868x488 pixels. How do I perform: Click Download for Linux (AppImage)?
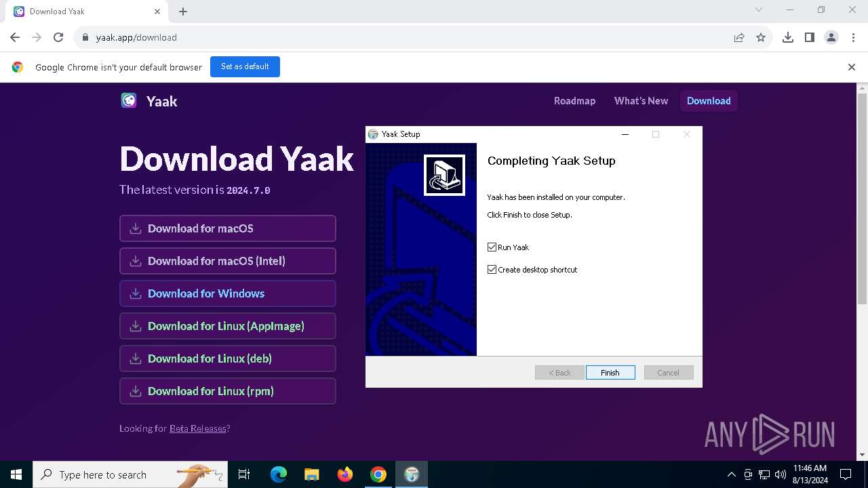[x=228, y=326]
